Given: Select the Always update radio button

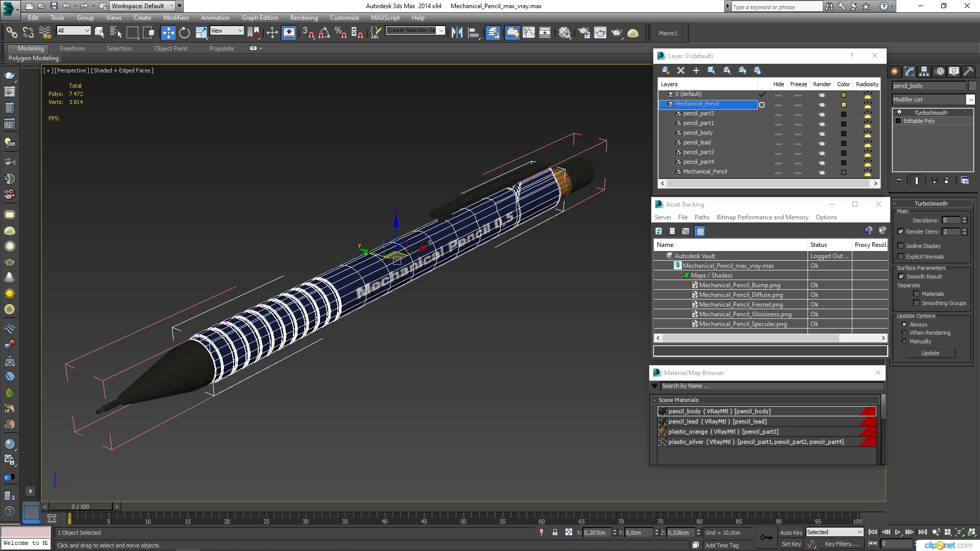Looking at the screenshot, I should click(904, 324).
